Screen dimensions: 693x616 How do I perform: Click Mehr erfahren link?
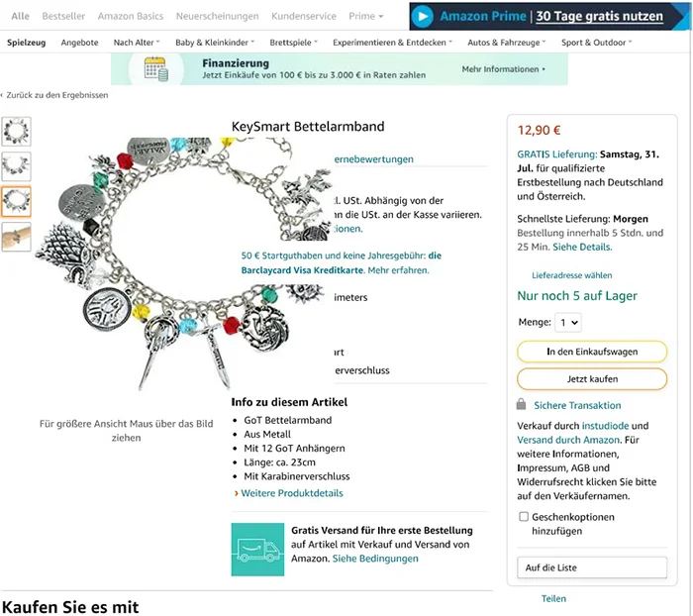(x=398, y=270)
